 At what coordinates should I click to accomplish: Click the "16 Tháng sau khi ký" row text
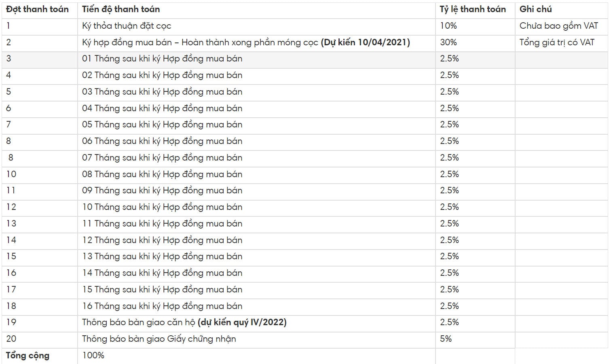pos(162,306)
